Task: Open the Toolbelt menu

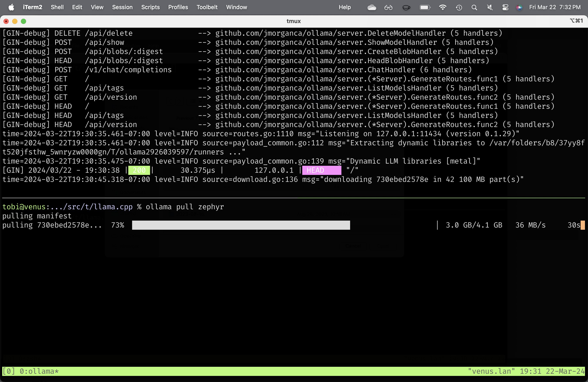Action: (x=207, y=7)
